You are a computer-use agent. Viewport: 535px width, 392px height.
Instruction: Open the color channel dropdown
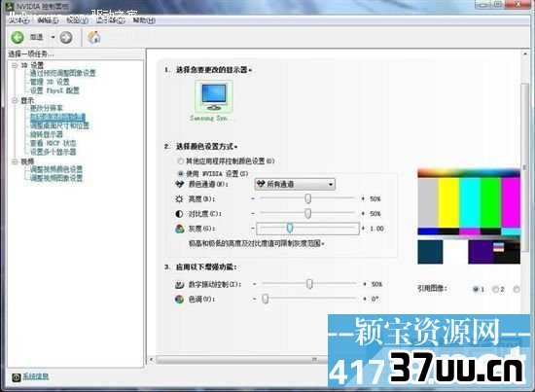click(295, 184)
